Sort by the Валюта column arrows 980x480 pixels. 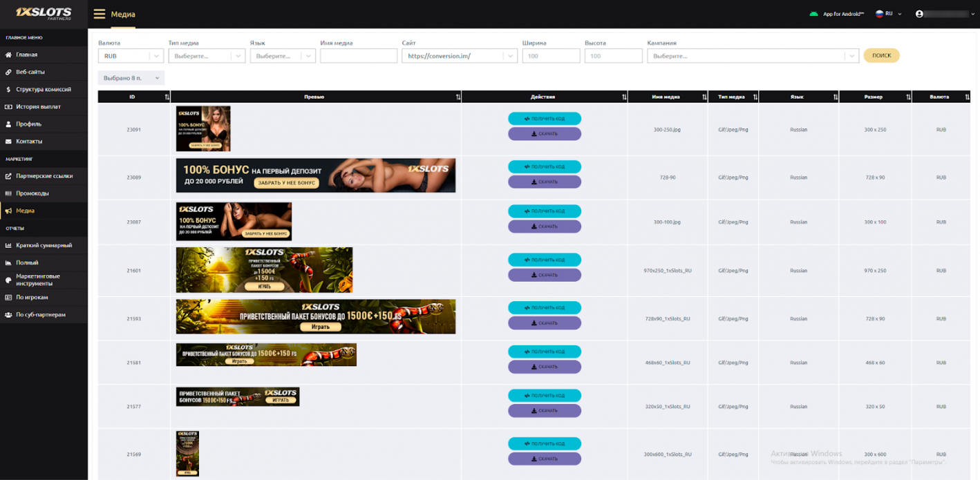point(966,97)
